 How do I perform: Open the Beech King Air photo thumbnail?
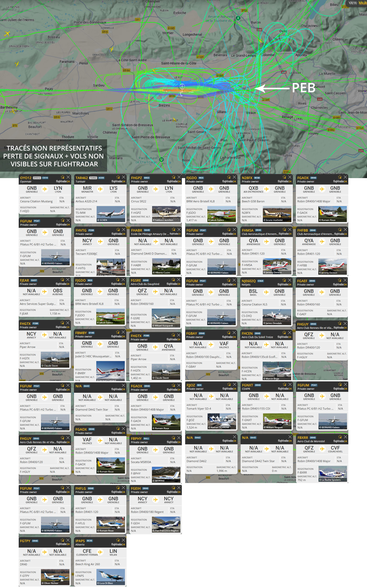111,576
